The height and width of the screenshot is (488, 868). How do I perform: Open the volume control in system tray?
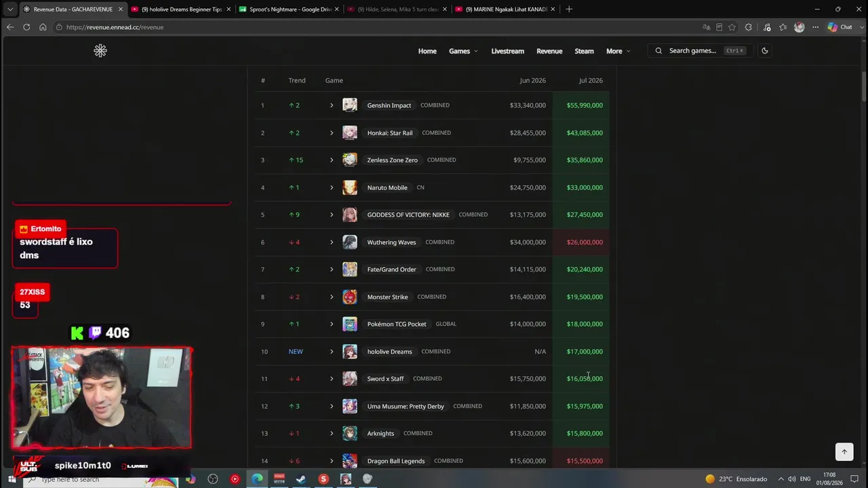point(792,479)
